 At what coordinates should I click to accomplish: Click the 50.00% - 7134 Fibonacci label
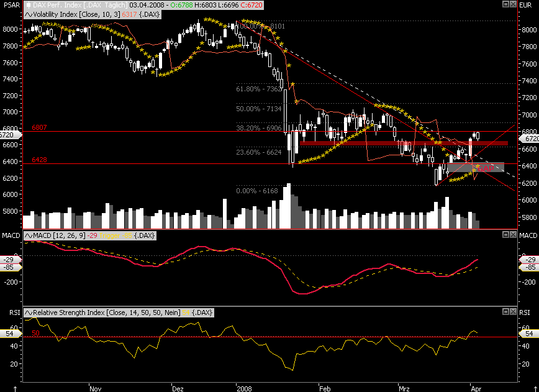pyautogui.click(x=259, y=109)
